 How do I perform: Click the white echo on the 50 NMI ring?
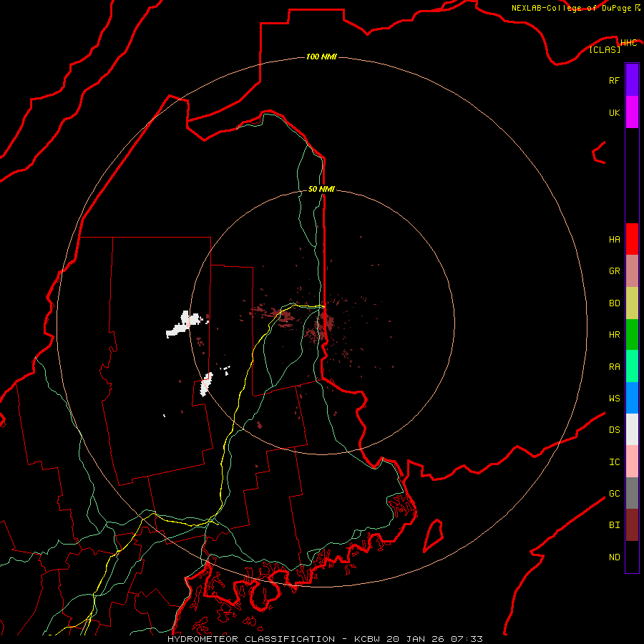207,384
